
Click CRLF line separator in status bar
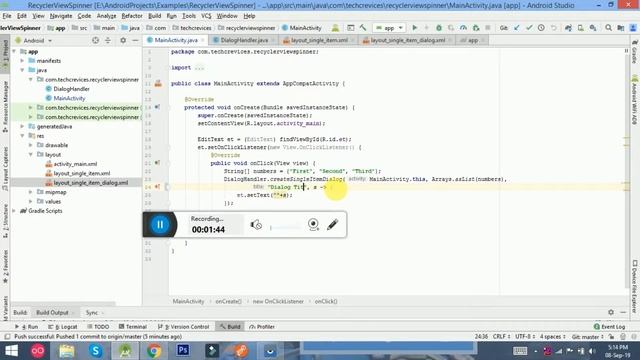tap(501, 337)
